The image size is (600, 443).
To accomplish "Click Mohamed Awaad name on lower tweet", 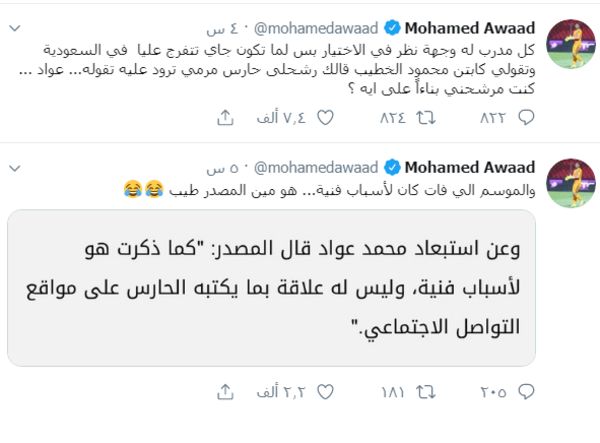I will click(482, 166).
